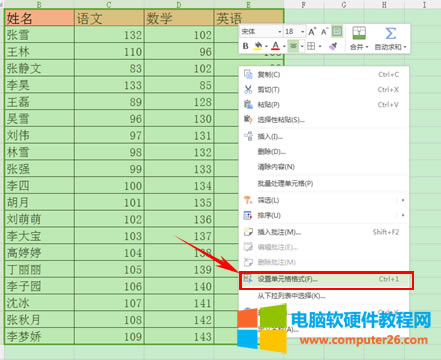The height and width of the screenshot is (360, 441).
Task: Click the 合并 merge cells icon
Action: tap(359, 34)
